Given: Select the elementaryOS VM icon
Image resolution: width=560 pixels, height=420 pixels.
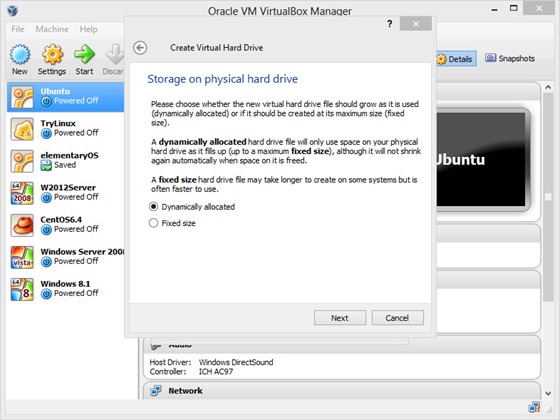Looking at the screenshot, I should [22, 161].
